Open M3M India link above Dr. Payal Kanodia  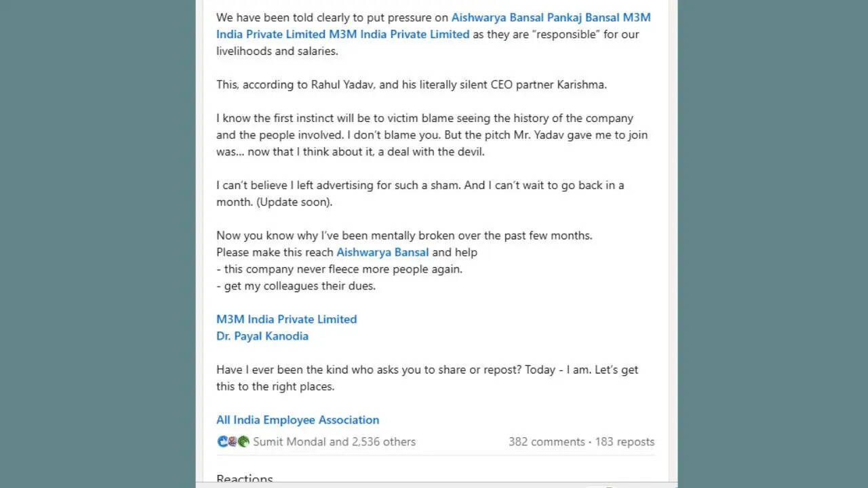click(x=286, y=319)
